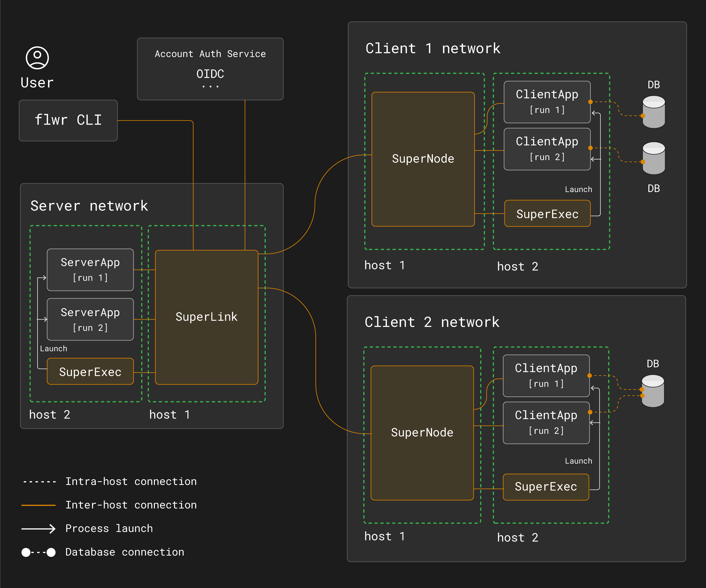706x588 pixels.
Task: Click the Database connection legend symbol
Action: (38, 552)
